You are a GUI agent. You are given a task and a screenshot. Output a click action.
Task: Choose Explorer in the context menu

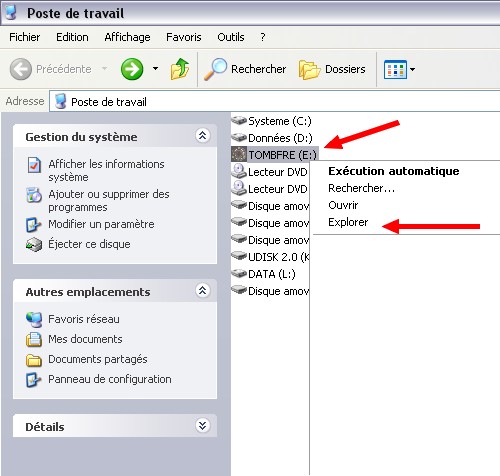(348, 222)
